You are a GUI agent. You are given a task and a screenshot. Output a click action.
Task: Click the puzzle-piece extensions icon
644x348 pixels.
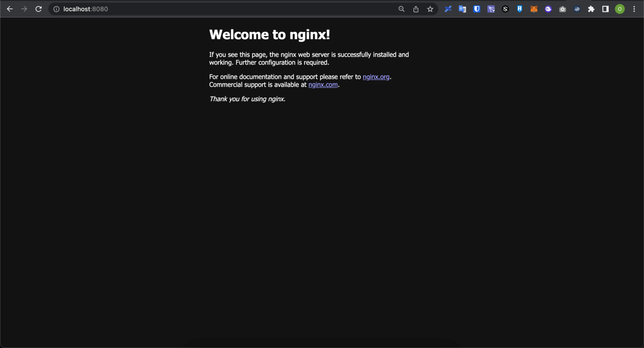pos(591,9)
